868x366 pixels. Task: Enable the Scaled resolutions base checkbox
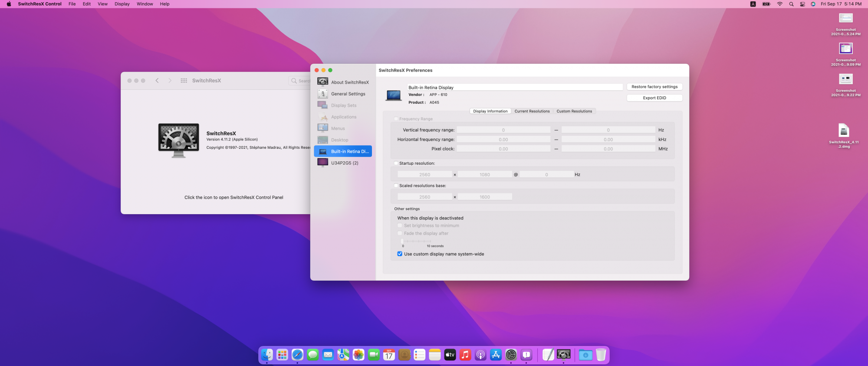(x=396, y=186)
